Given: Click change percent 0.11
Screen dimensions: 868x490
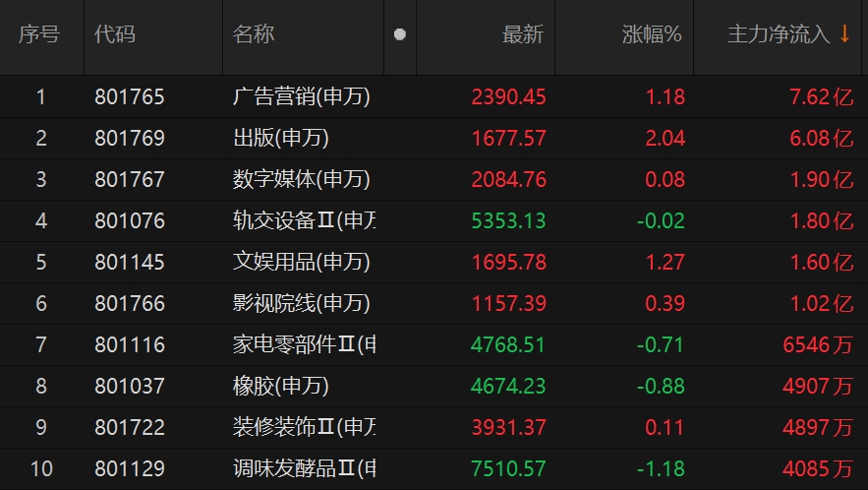Looking at the screenshot, I should (x=665, y=428).
